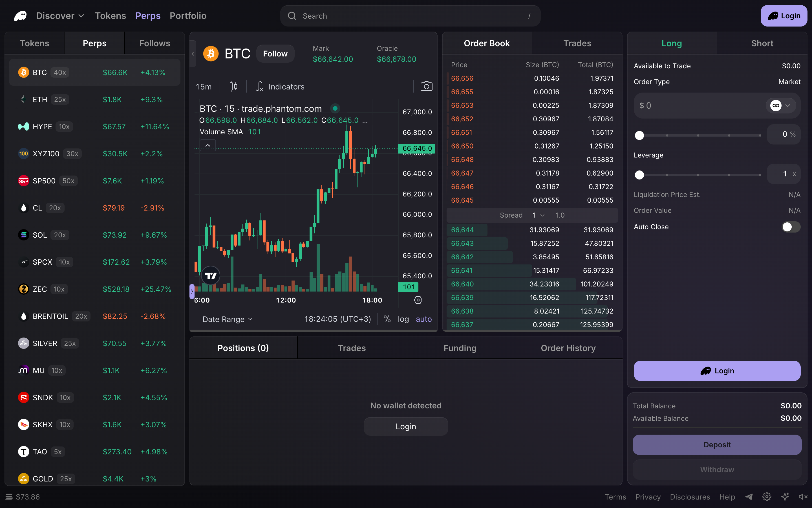812x508 pixels.
Task: Toggle percent scale on chart
Action: tap(387, 319)
